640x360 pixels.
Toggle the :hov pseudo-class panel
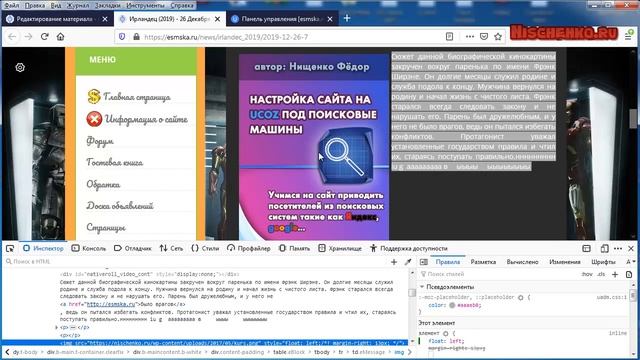(587, 274)
